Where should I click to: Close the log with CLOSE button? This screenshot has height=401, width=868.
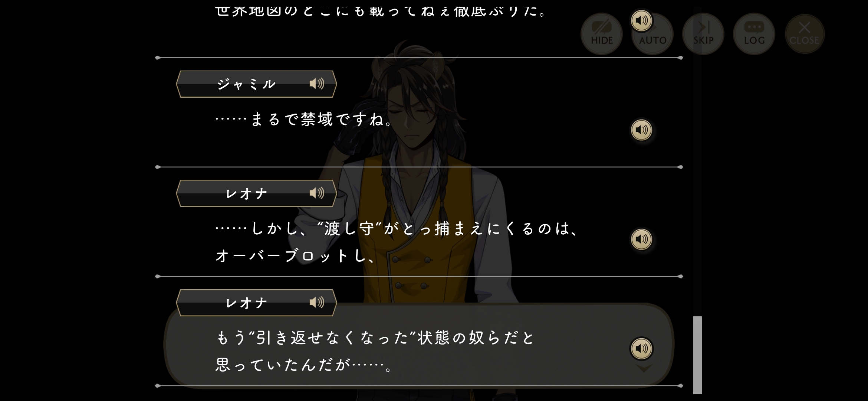point(805,34)
